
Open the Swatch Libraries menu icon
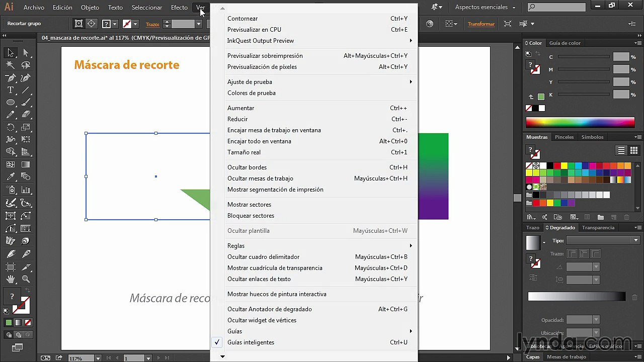531,217
